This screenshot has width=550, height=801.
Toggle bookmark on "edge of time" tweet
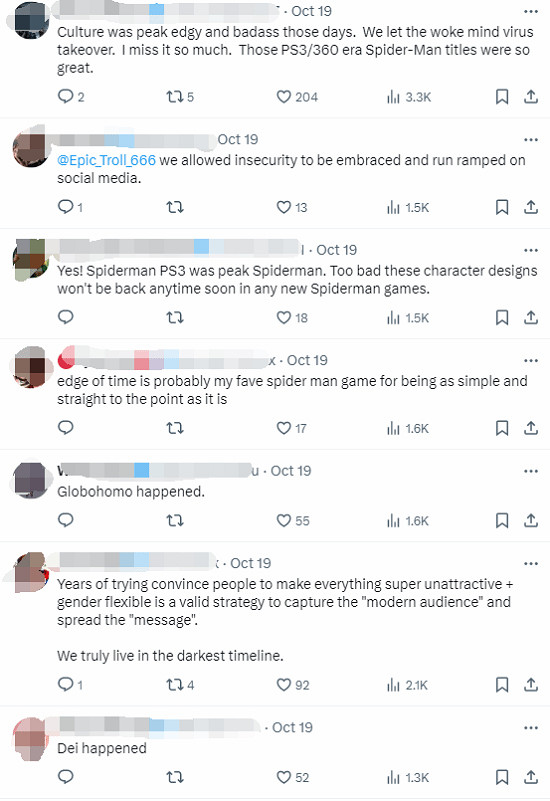(502, 428)
